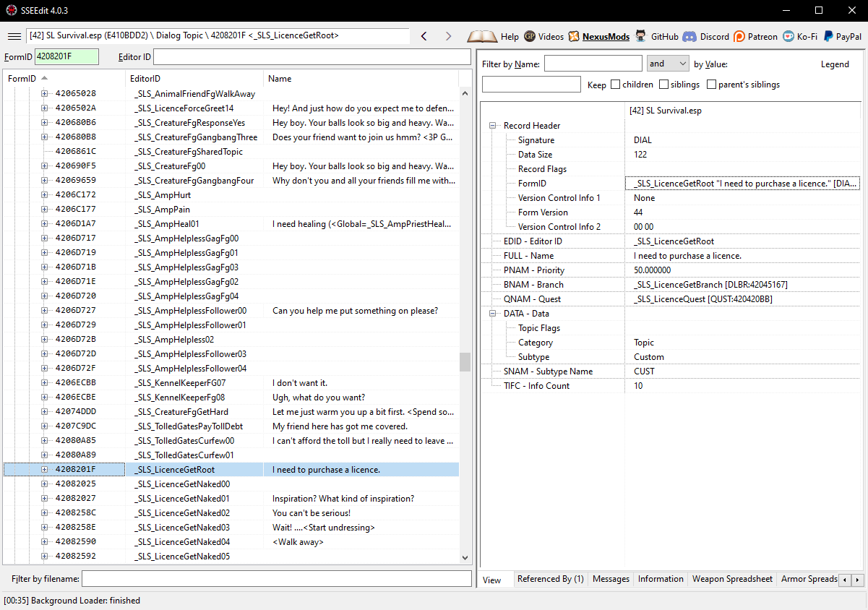
Task: Collapse the Record Header section
Action: [494, 126]
